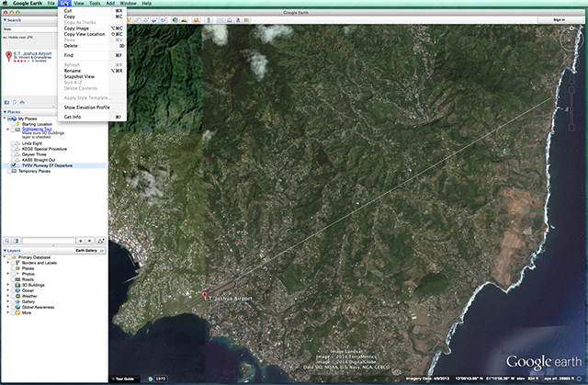Click the Places filter text field
588x385 pixels.
point(49,241)
